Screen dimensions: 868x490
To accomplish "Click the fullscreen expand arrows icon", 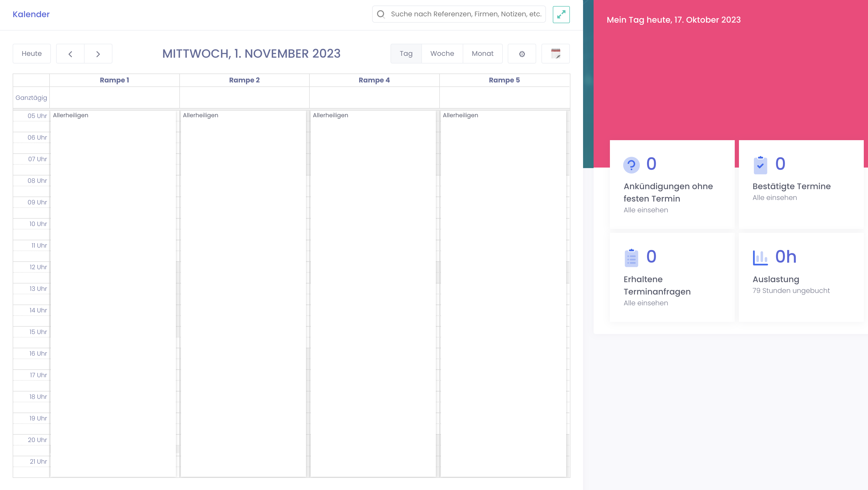I will click(x=561, y=14).
